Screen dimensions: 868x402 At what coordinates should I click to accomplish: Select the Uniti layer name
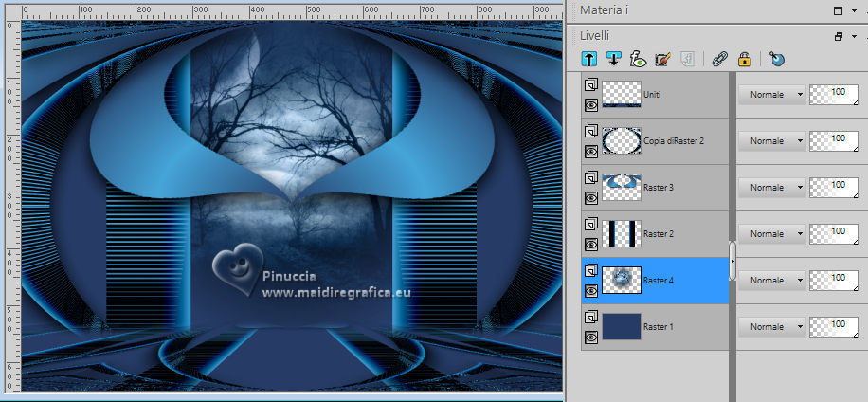652,95
